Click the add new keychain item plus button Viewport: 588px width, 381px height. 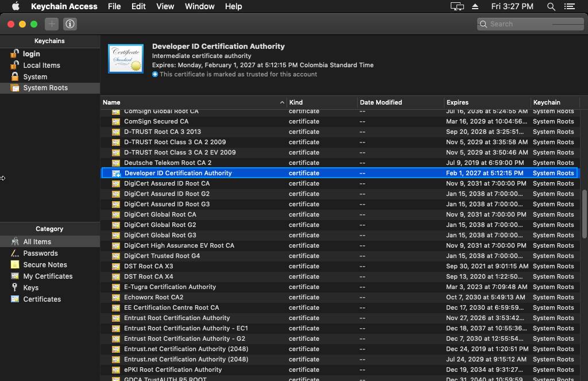point(52,24)
